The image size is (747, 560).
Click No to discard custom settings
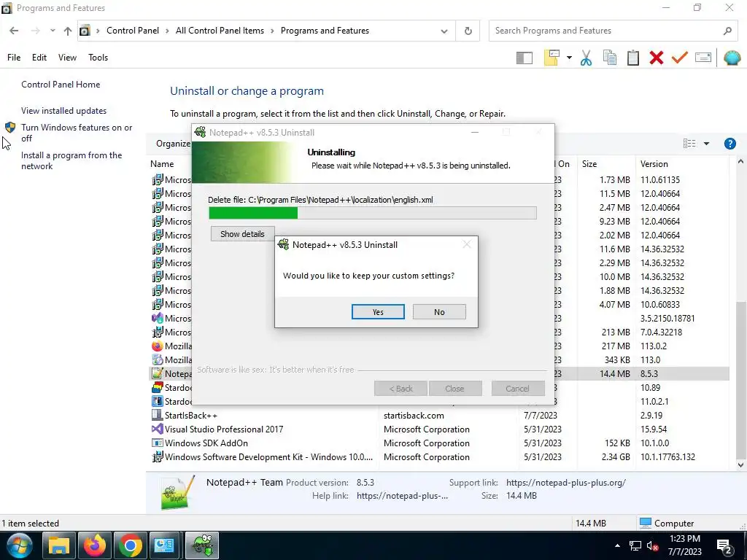(439, 312)
